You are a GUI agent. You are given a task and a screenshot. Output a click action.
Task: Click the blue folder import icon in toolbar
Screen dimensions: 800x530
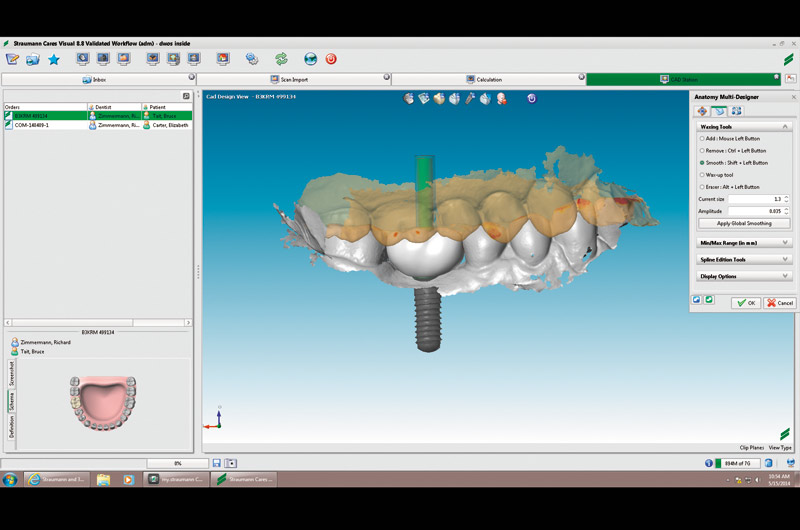coord(33,59)
